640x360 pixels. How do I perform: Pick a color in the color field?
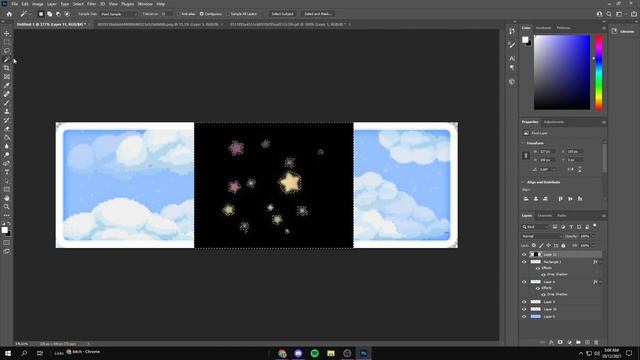tap(562, 73)
